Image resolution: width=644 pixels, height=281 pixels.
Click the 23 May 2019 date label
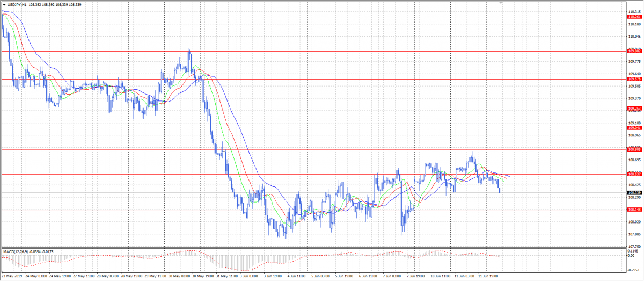tap(11, 277)
